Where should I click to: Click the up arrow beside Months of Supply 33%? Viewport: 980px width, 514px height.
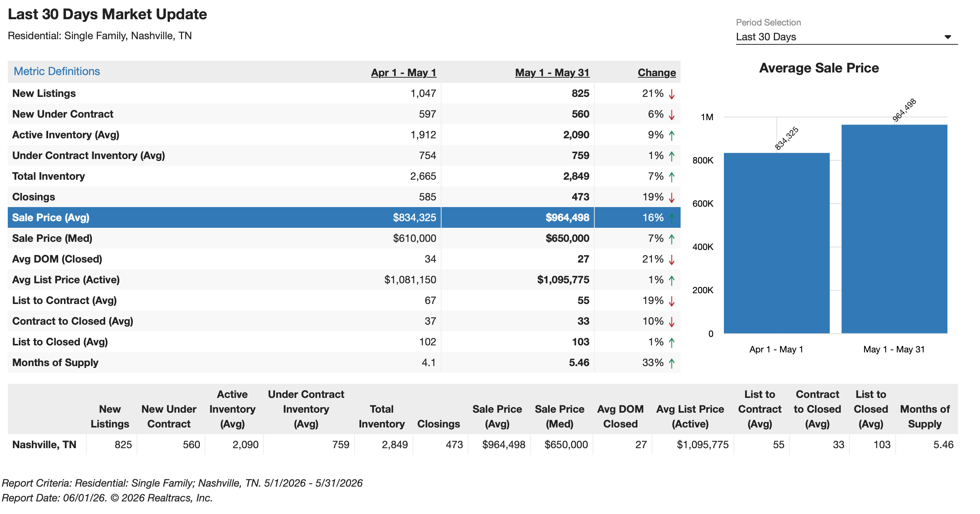click(671, 363)
